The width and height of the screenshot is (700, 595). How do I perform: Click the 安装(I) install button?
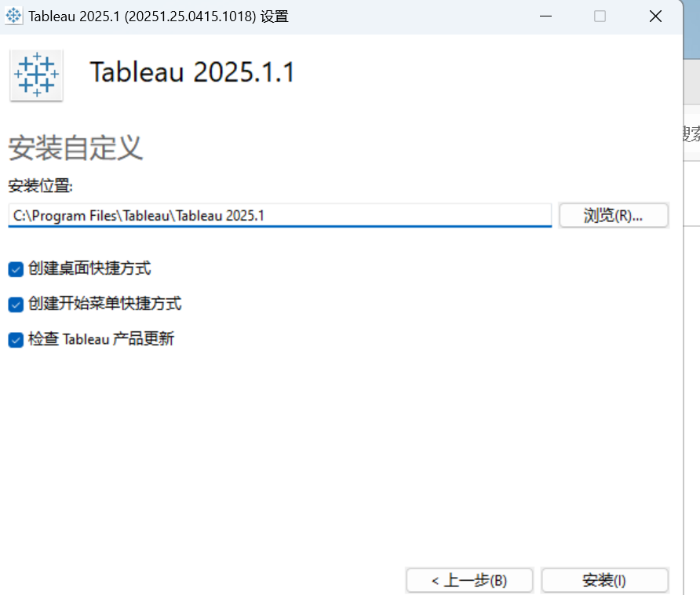point(604,581)
